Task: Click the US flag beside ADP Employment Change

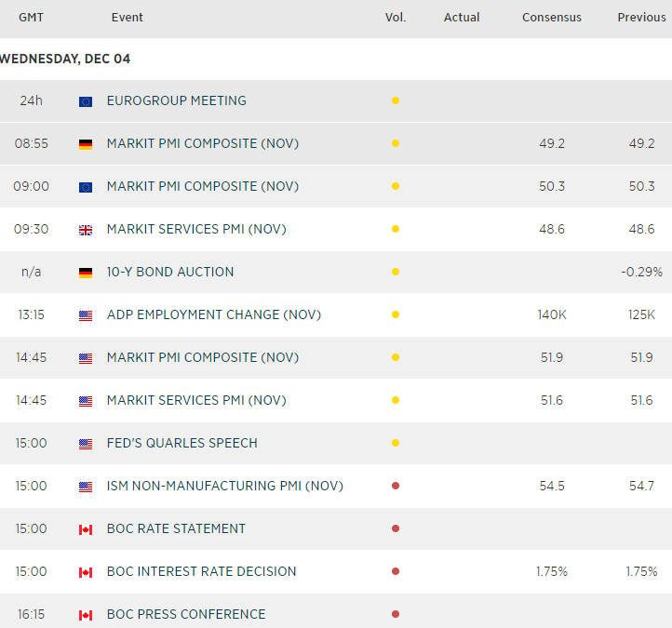Action: [x=86, y=315]
